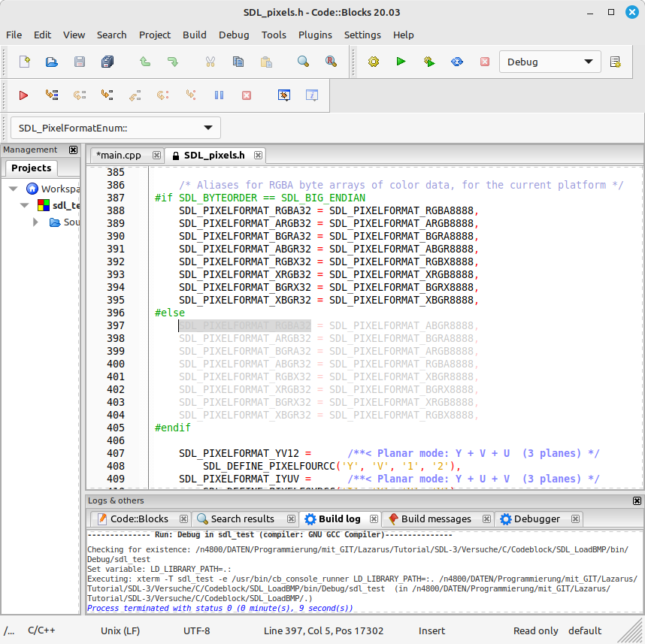The image size is (645, 644).
Task: Click the New file toolbar icon
Action: [x=25, y=62]
